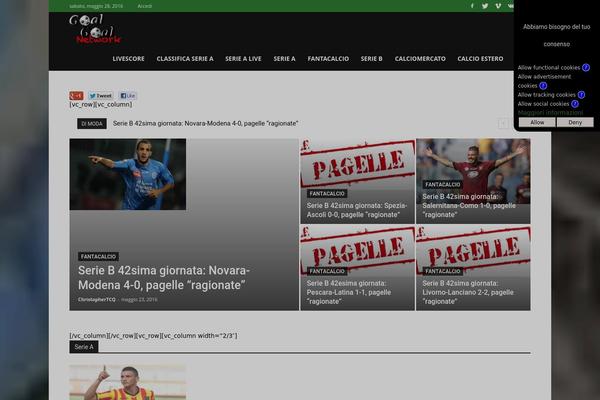Click the date sabato, maggio 28 text

(96, 6)
